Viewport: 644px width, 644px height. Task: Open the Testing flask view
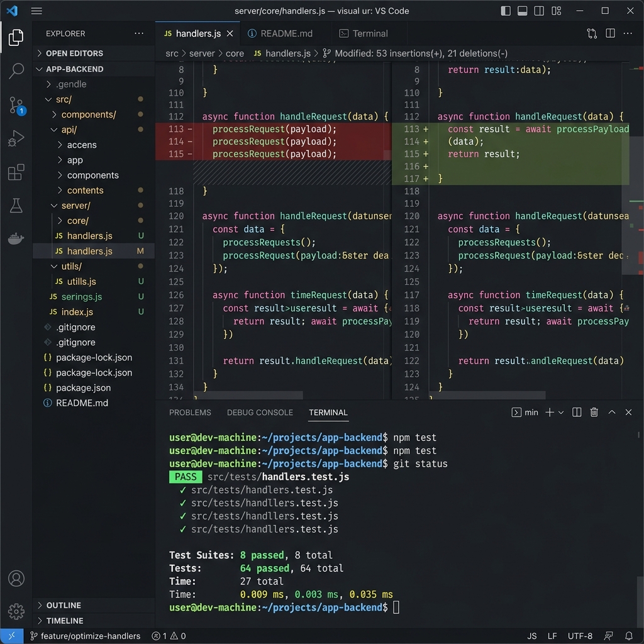pyautogui.click(x=16, y=206)
